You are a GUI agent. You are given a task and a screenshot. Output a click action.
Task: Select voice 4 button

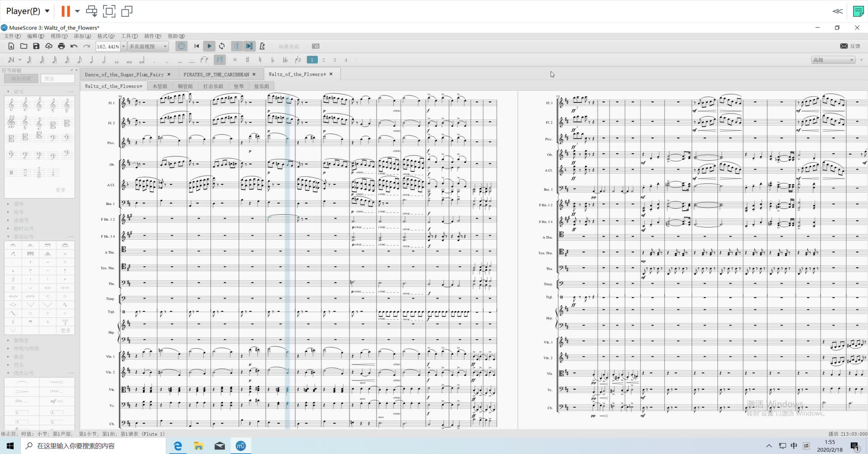pos(346,60)
